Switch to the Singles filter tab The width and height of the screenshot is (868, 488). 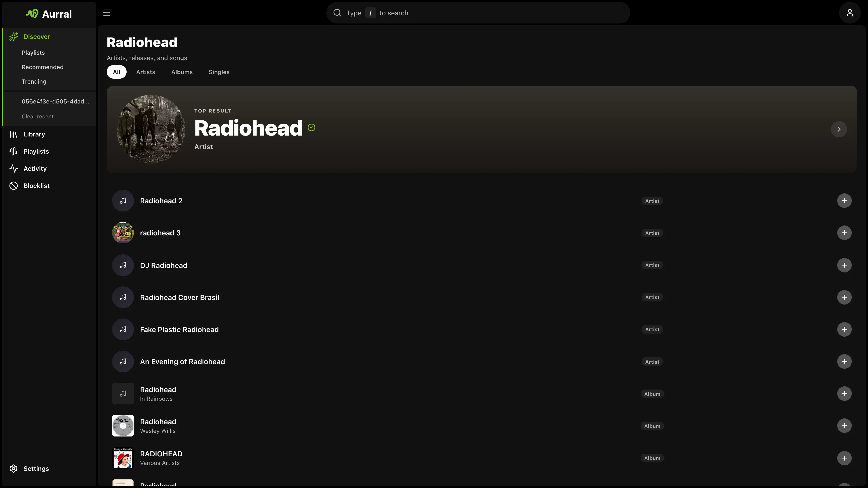219,72
